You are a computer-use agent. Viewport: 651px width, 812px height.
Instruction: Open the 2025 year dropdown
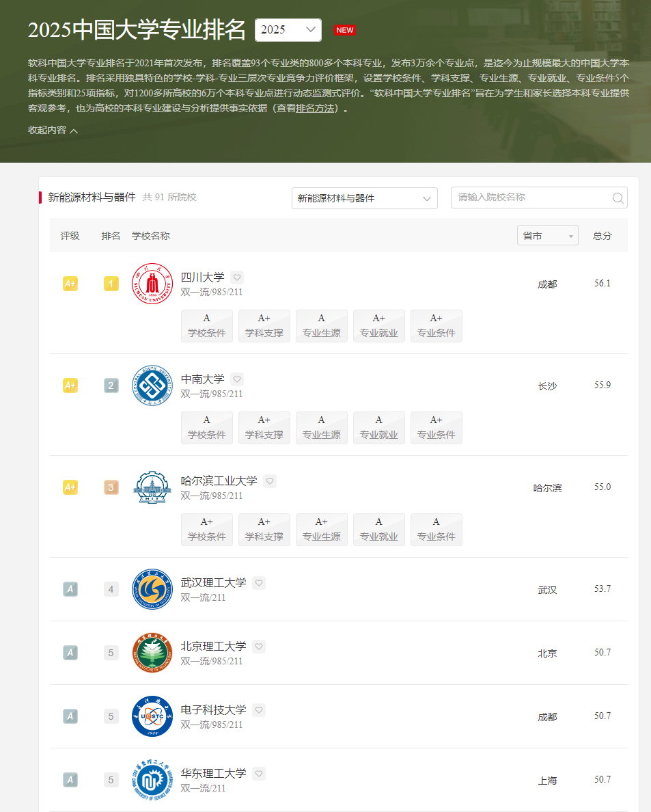[x=288, y=29]
